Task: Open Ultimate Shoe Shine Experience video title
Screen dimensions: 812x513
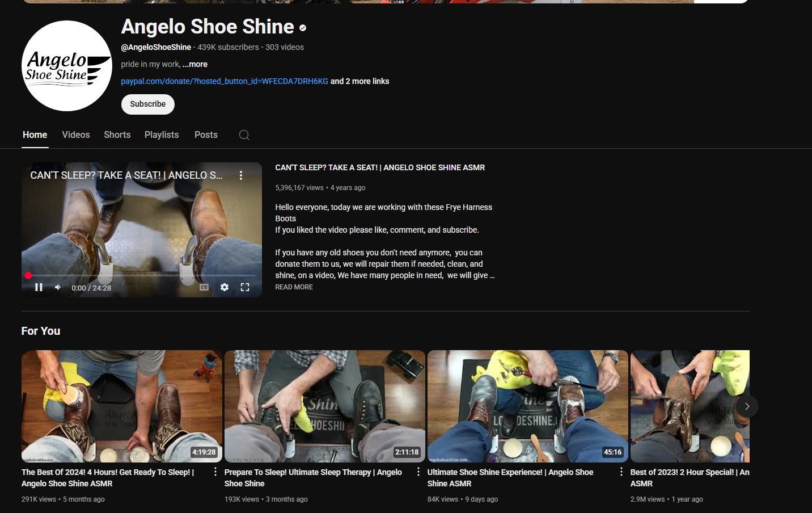Action: [510, 478]
